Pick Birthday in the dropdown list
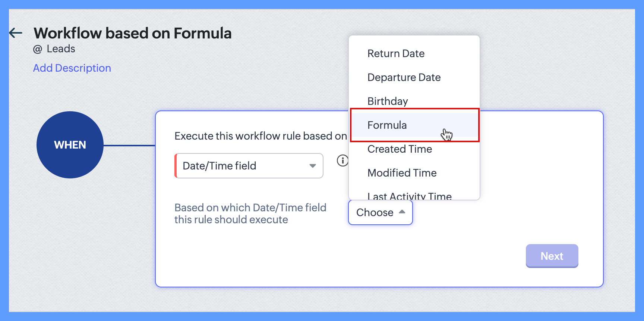The width and height of the screenshot is (644, 321). (x=388, y=101)
